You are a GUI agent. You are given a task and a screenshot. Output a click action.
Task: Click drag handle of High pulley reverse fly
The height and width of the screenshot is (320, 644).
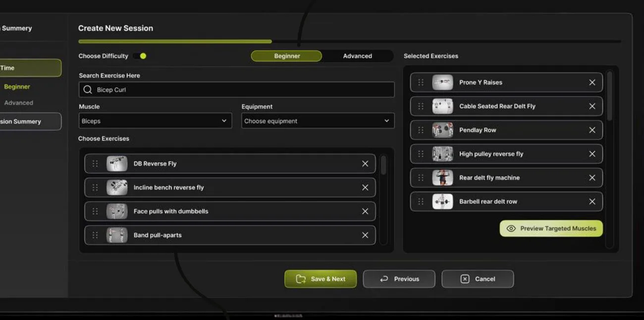pos(421,154)
